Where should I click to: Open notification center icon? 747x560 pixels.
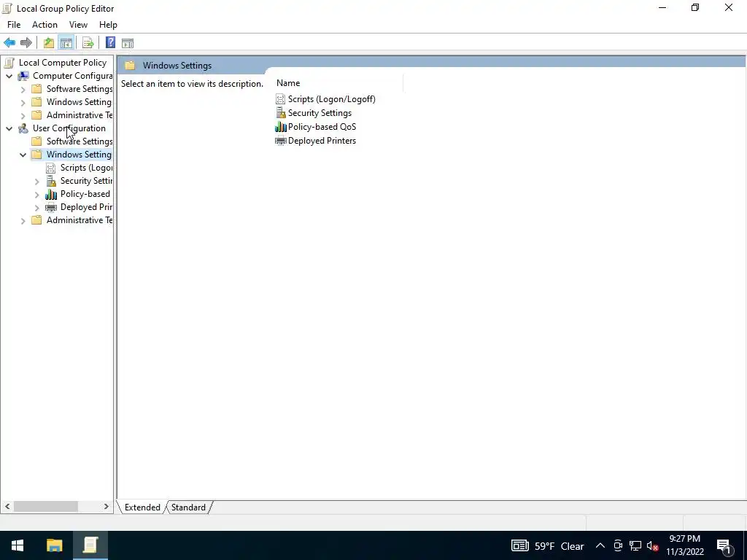(724, 545)
